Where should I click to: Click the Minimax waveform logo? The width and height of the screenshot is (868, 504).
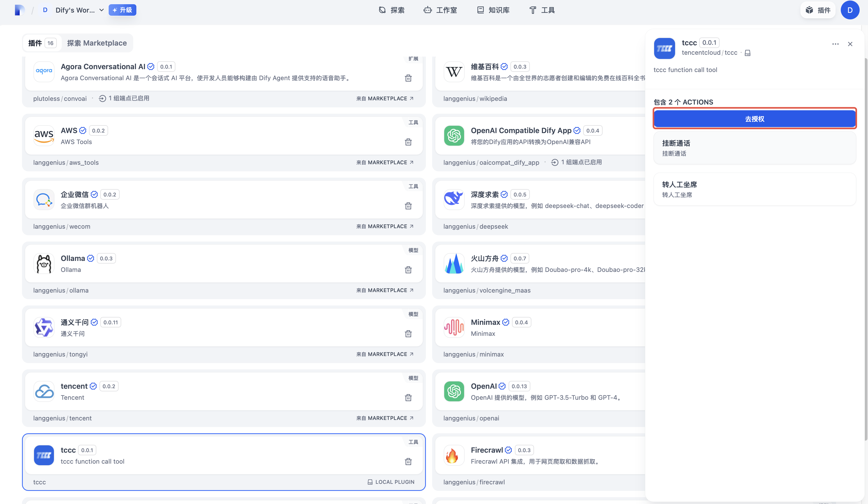(454, 327)
